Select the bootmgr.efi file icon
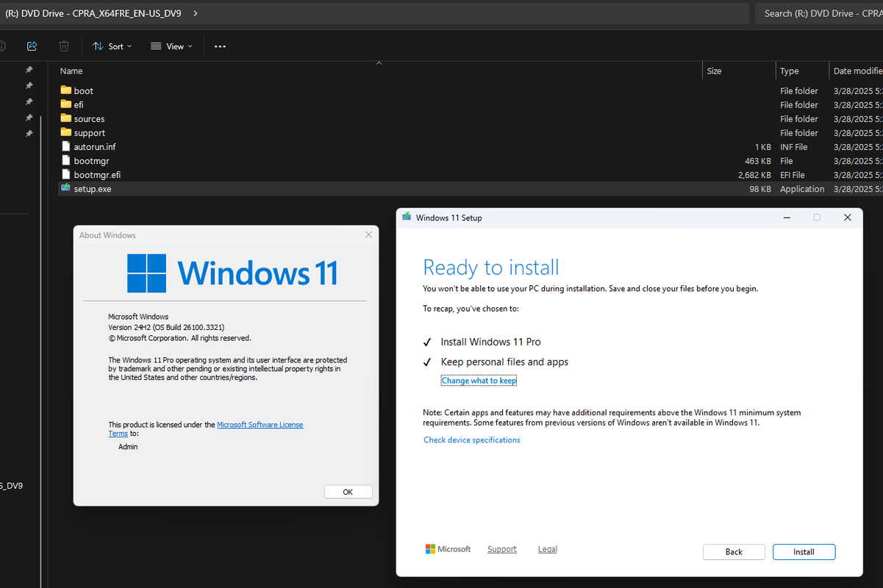The width and height of the screenshot is (883, 588). (66, 174)
